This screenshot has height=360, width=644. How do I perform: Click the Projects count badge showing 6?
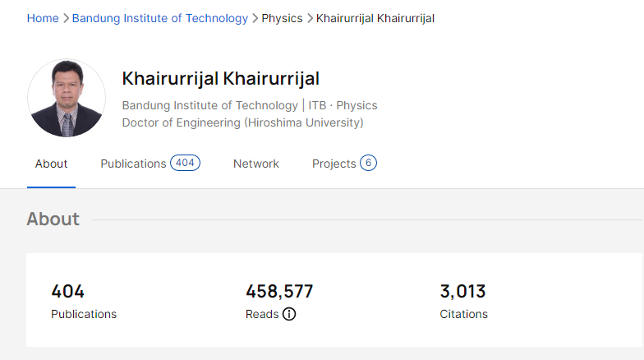click(x=368, y=163)
